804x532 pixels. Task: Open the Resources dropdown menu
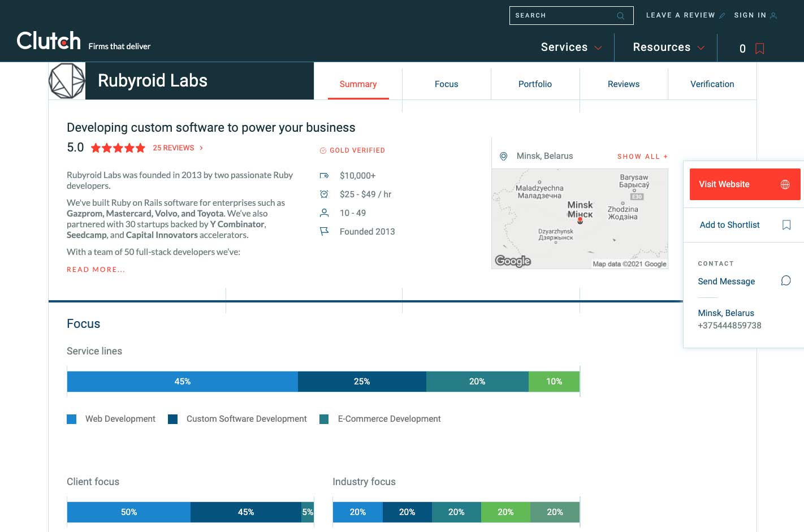(x=668, y=47)
